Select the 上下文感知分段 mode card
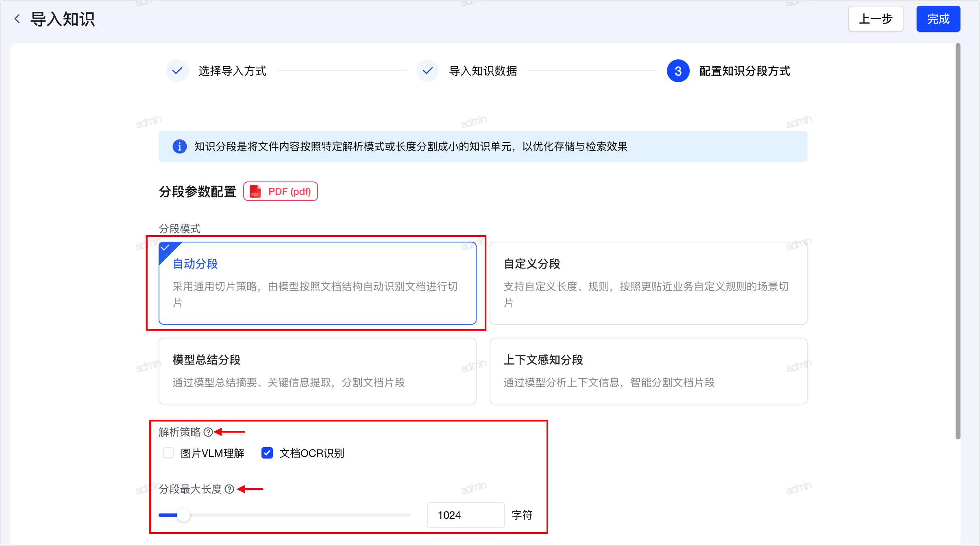The height and width of the screenshot is (546, 980). click(648, 371)
